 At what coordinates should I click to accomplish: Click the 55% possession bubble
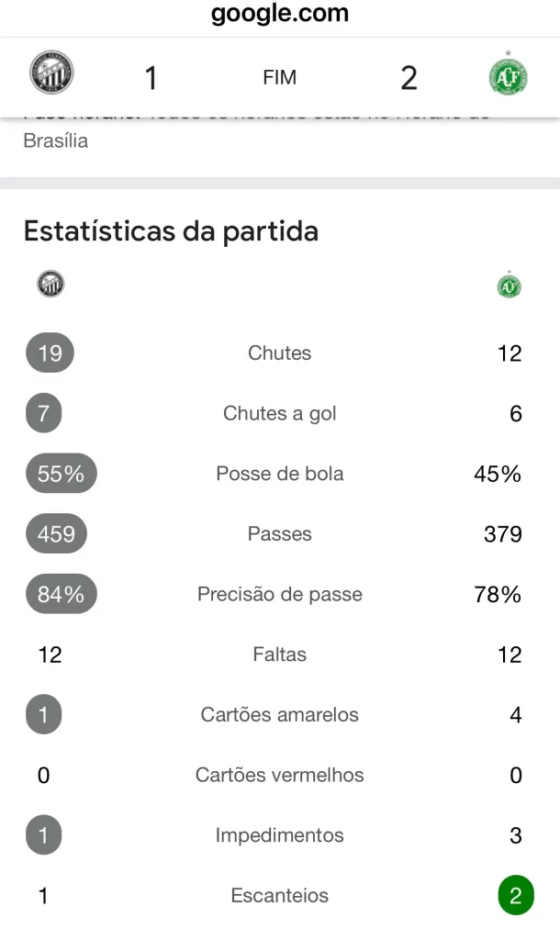pos(61,474)
